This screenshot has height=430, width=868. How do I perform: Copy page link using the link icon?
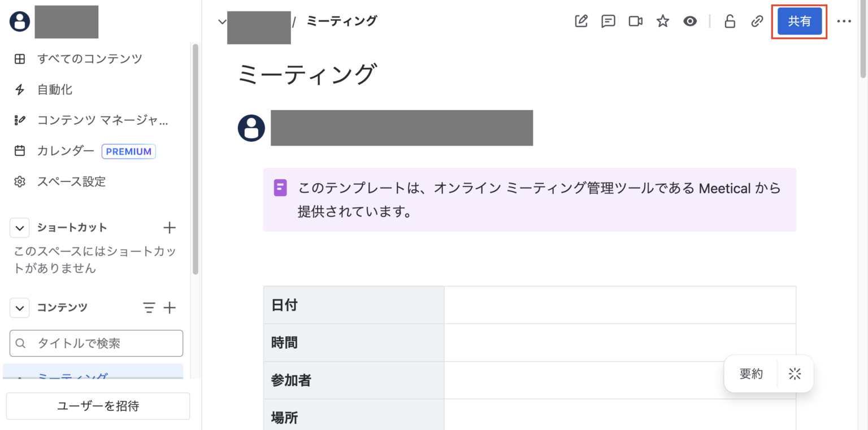[757, 21]
